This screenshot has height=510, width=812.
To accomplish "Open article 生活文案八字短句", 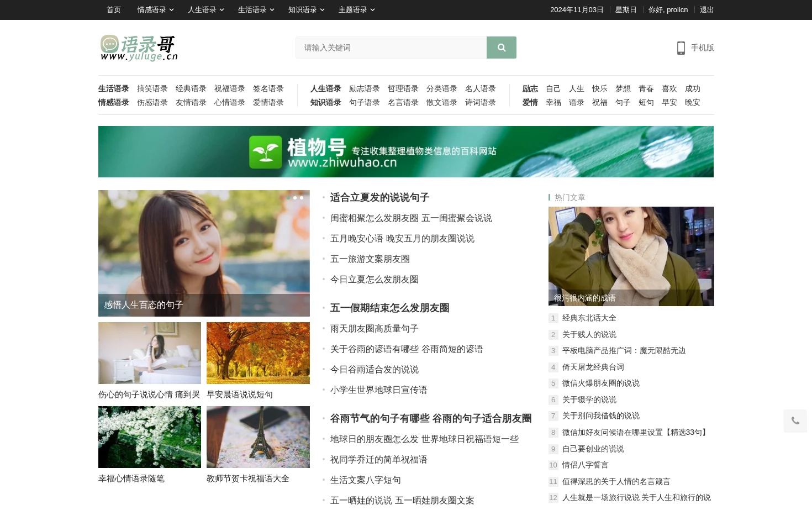I will (x=366, y=480).
